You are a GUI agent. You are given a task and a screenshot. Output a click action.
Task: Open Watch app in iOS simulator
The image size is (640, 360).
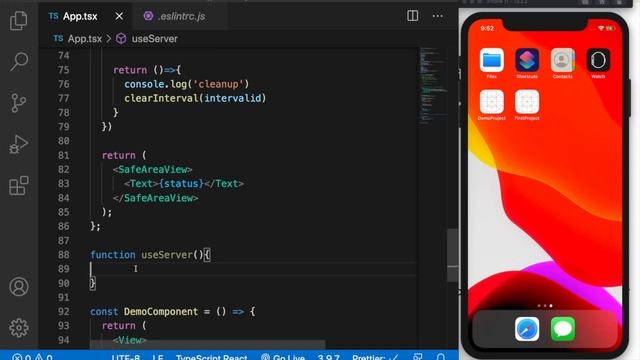coord(598,60)
